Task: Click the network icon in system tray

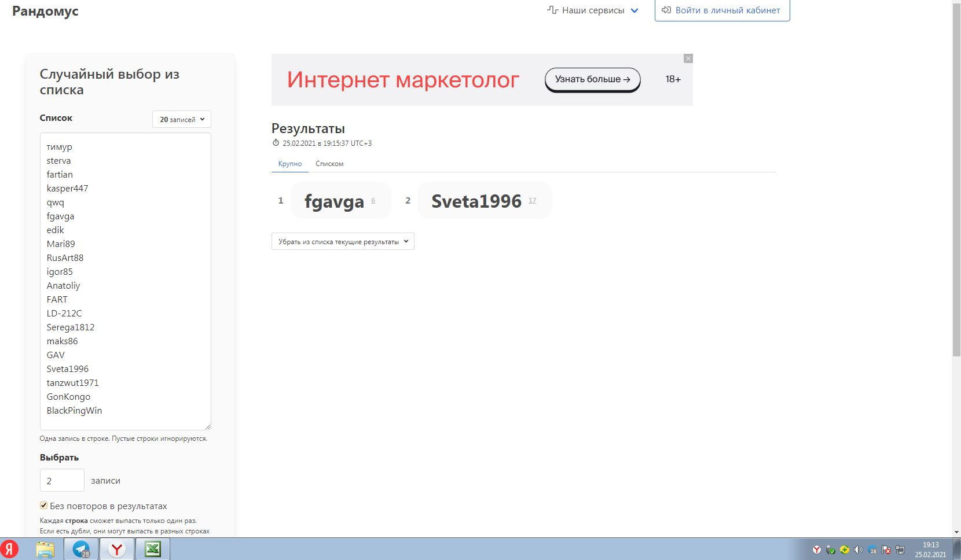Action: click(900, 550)
